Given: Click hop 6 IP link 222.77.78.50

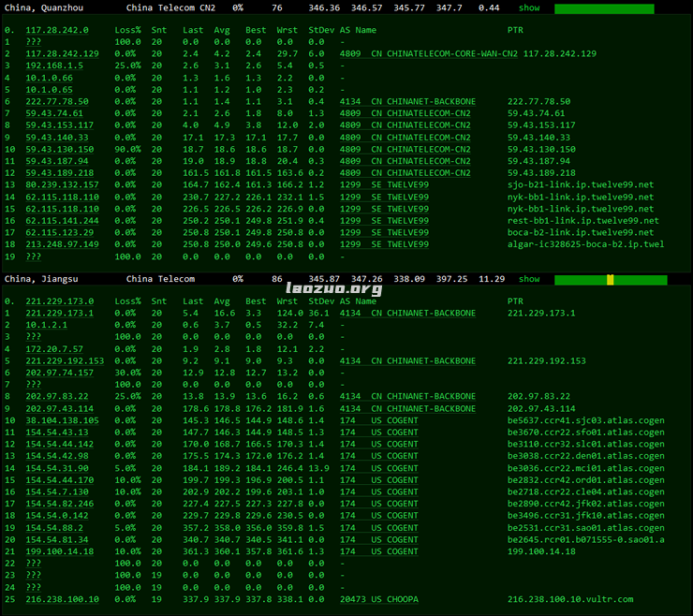Looking at the screenshot, I should point(56,101).
